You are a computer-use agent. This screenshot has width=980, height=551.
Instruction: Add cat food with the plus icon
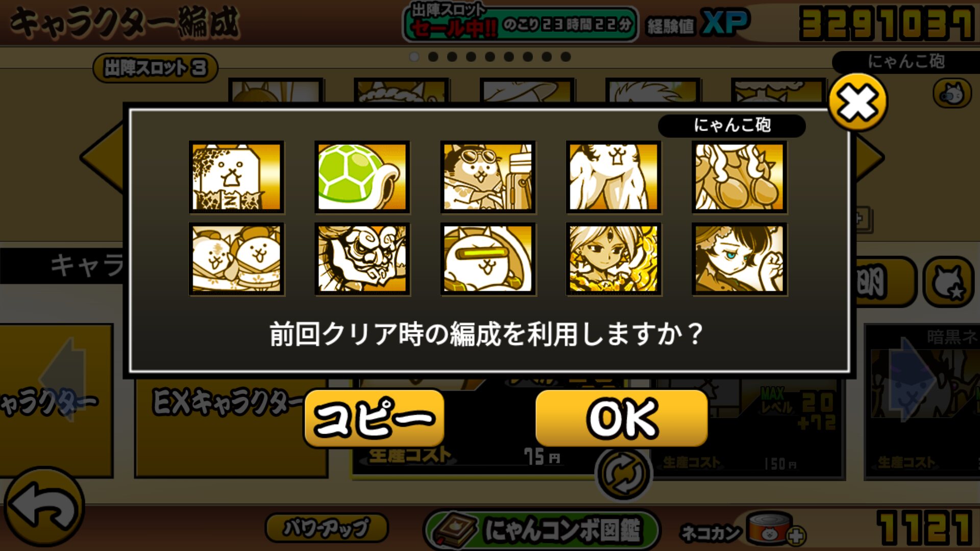click(x=796, y=536)
